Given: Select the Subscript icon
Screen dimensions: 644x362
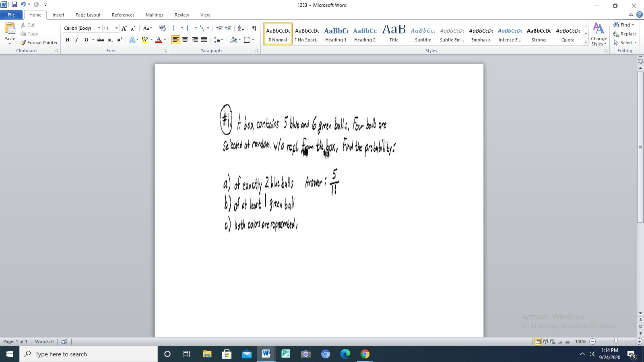Looking at the screenshot, I should click(x=109, y=40).
